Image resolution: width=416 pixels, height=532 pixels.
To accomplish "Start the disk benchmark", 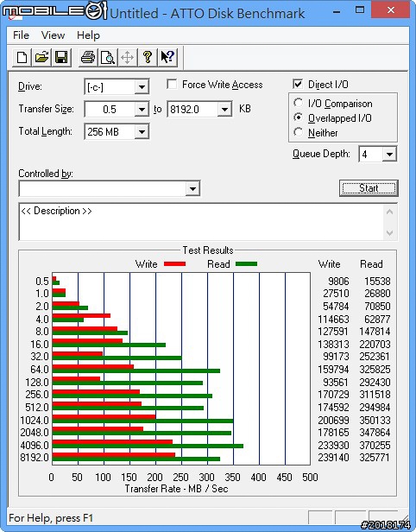I will [369, 188].
